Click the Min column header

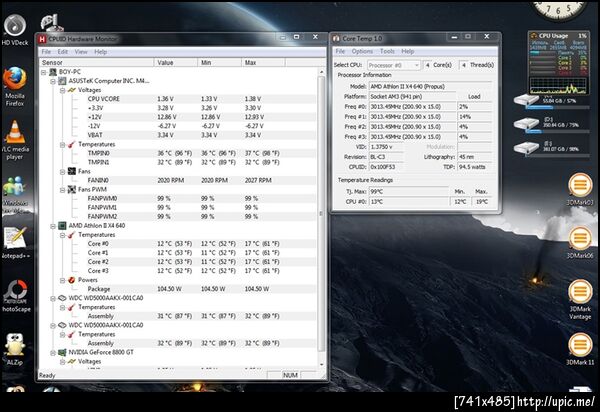(x=220, y=62)
